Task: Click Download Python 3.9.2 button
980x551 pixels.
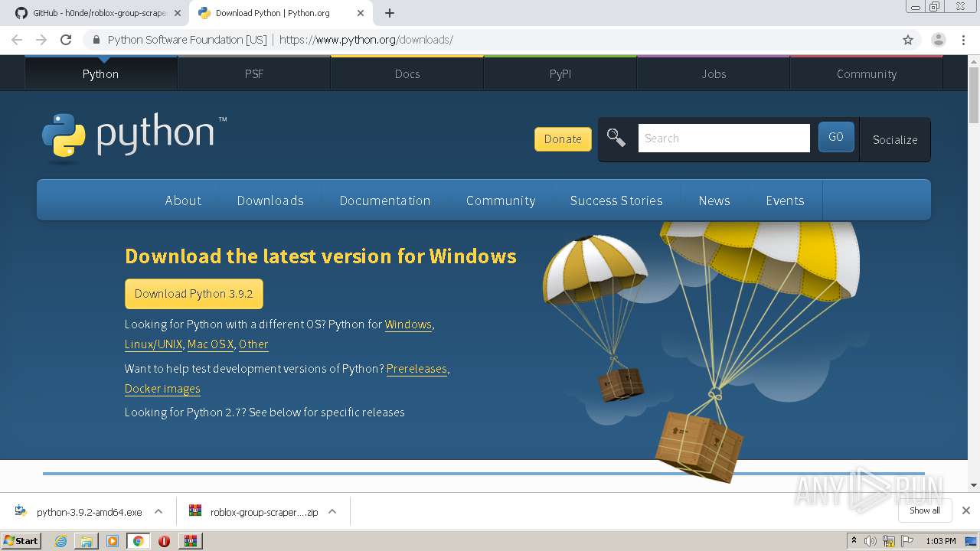Action: pyautogui.click(x=194, y=294)
